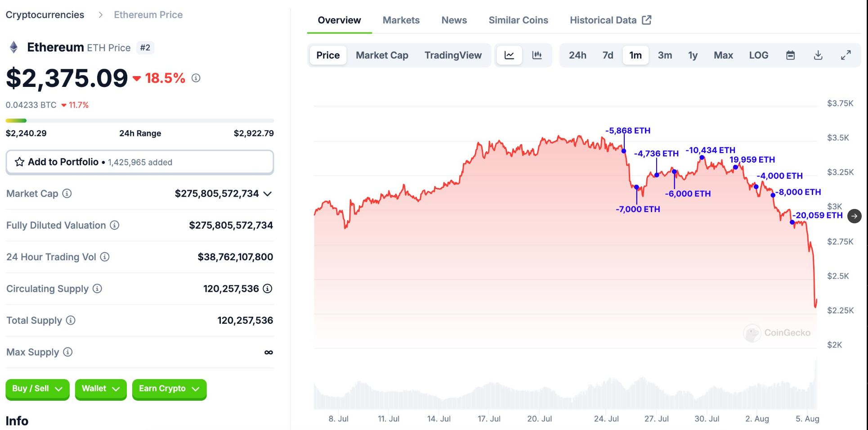Image resolution: width=868 pixels, height=430 pixels.
Task: Expand chart to fullscreen with the expand icon
Action: click(846, 55)
